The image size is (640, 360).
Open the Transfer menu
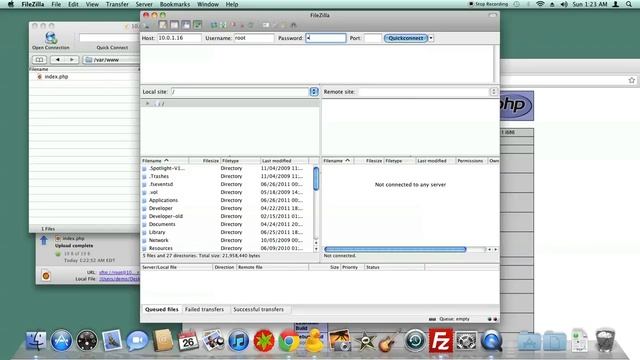[117, 4]
